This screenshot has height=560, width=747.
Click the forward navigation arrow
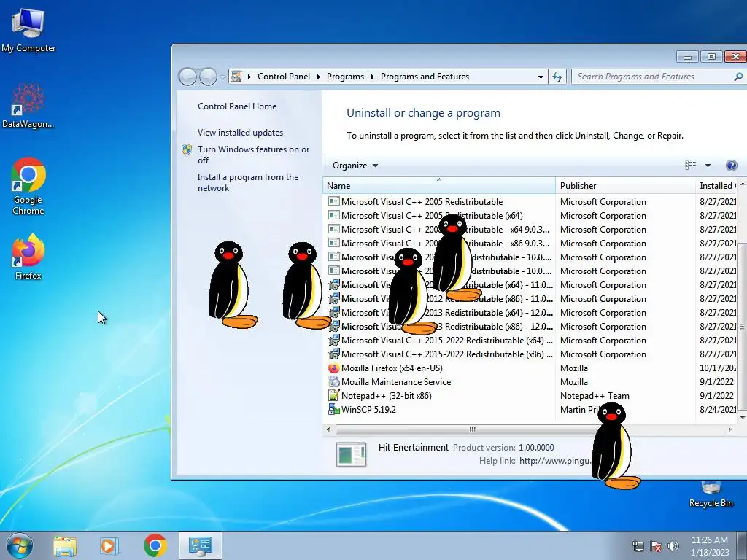coord(208,77)
